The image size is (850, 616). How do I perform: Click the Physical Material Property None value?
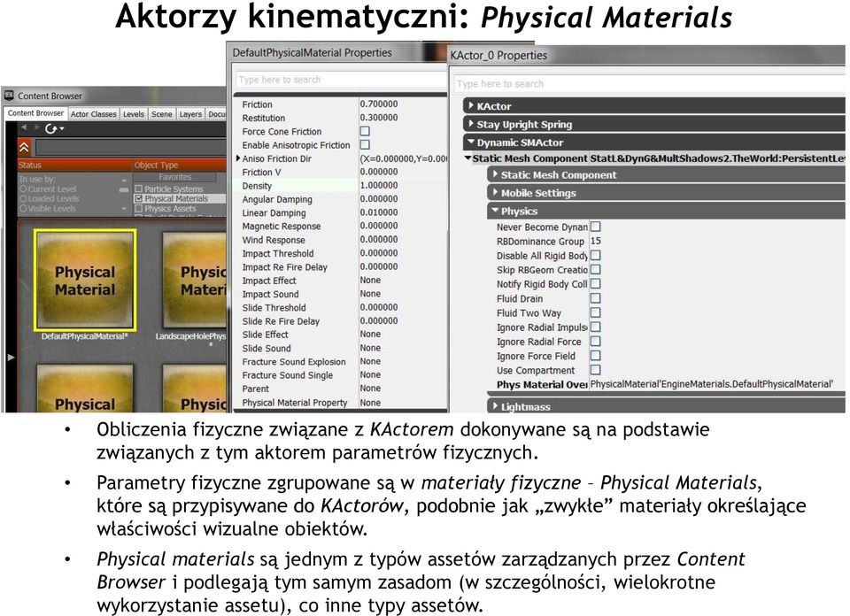coord(371,403)
